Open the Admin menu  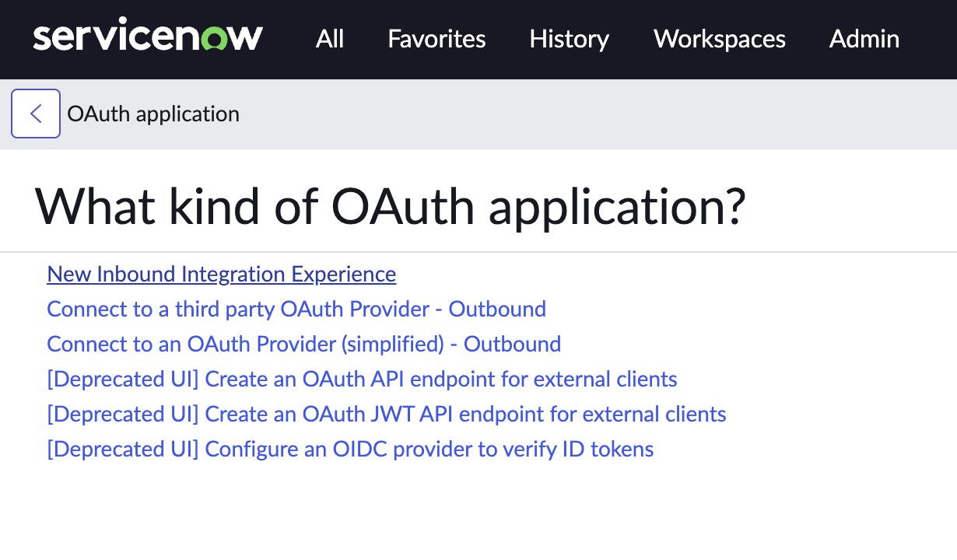tap(864, 39)
